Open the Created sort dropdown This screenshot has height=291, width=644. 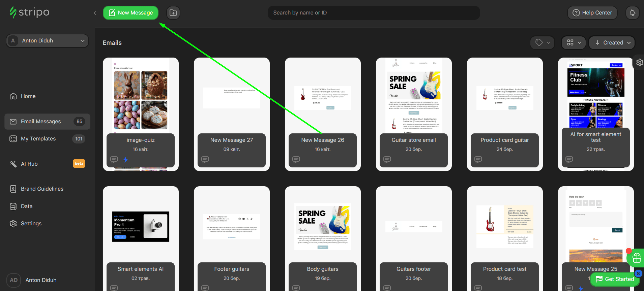pos(612,43)
